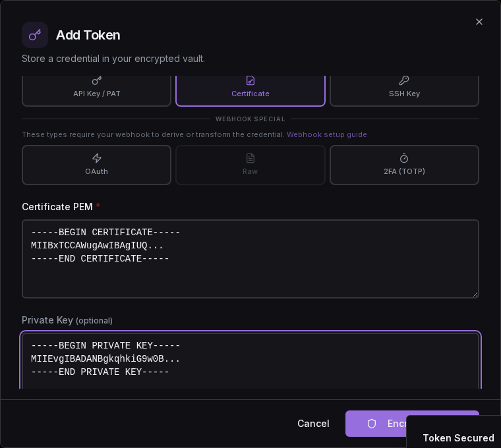Select the API Key / PAT type

[96, 91]
